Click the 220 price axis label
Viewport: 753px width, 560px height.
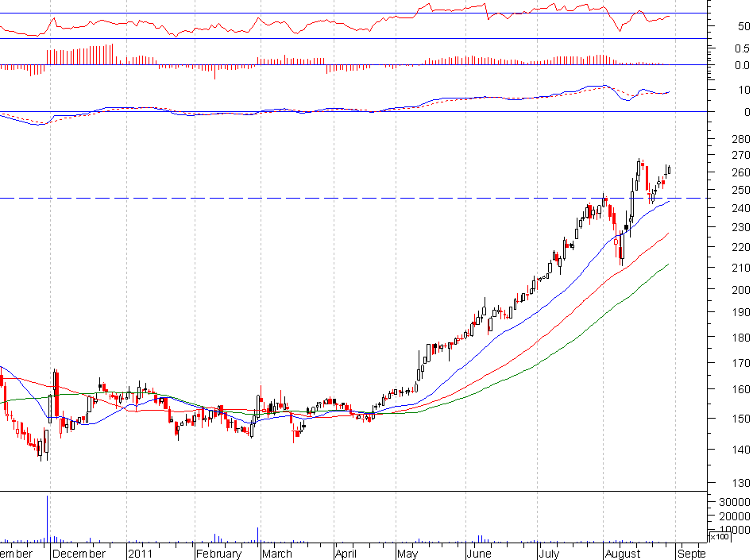(740, 247)
